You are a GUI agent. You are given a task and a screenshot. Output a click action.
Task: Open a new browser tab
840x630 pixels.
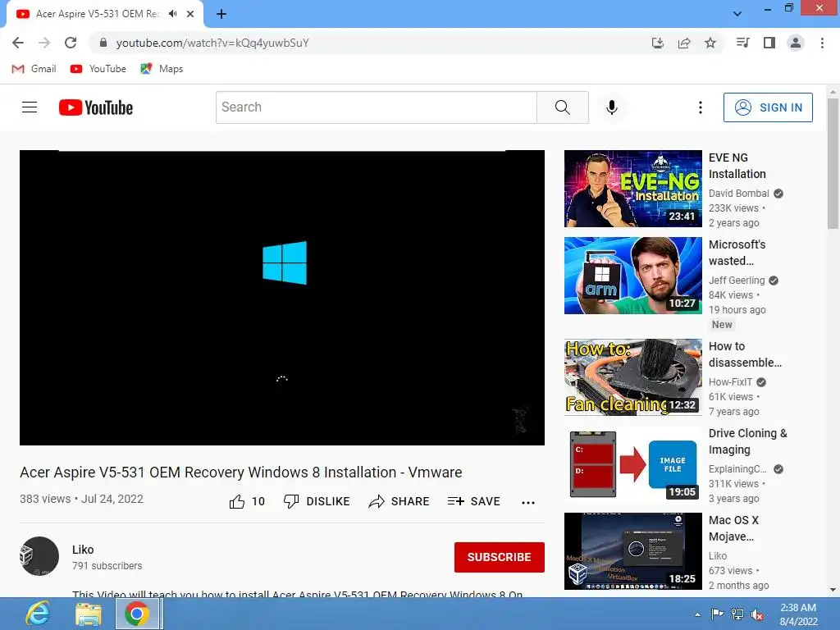coord(221,14)
